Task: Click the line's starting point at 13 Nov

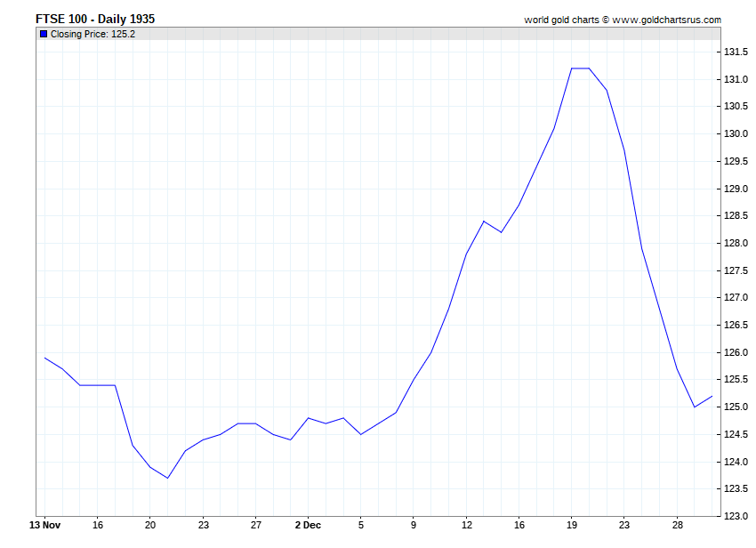Action: pos(44,358)
